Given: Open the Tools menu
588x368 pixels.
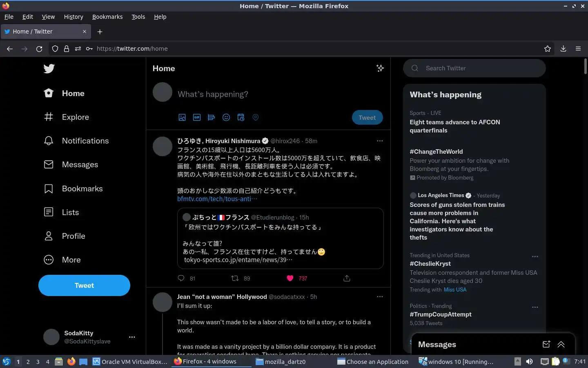Looking at the screenshot, I should 138,17.
